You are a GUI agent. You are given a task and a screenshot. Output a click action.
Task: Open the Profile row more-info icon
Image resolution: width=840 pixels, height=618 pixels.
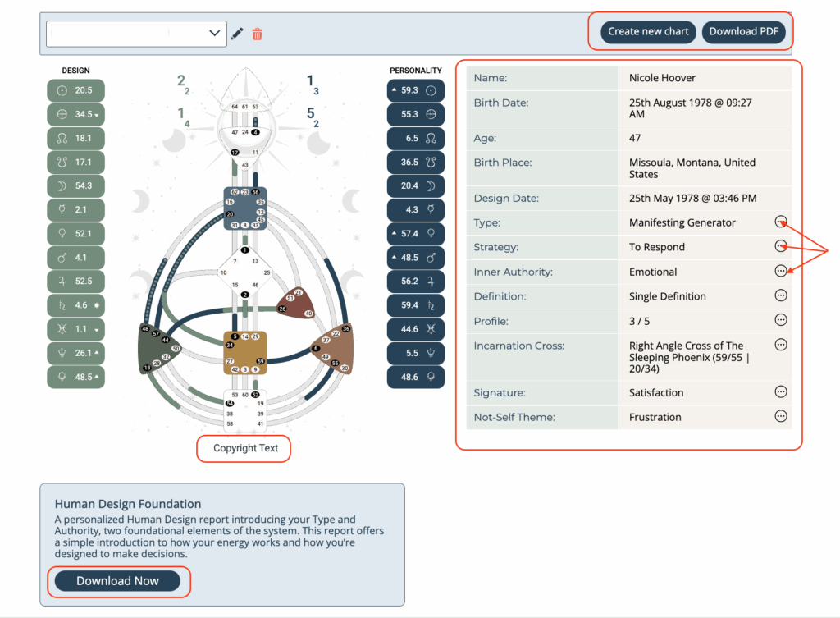[x=781, y=320]
